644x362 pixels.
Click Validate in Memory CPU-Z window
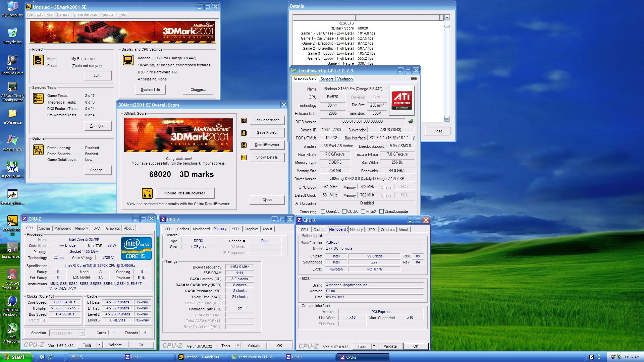tap(254, 346)
